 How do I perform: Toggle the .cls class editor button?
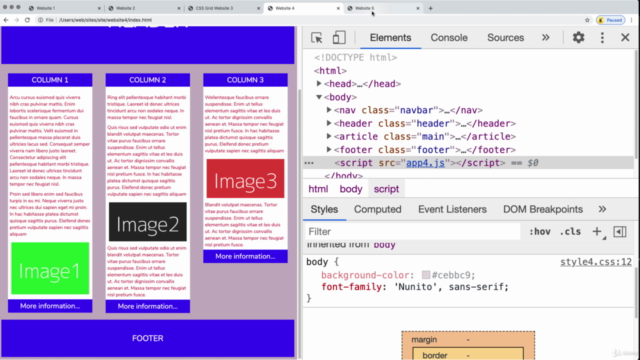pyautogui.click(x=570, y=231)
